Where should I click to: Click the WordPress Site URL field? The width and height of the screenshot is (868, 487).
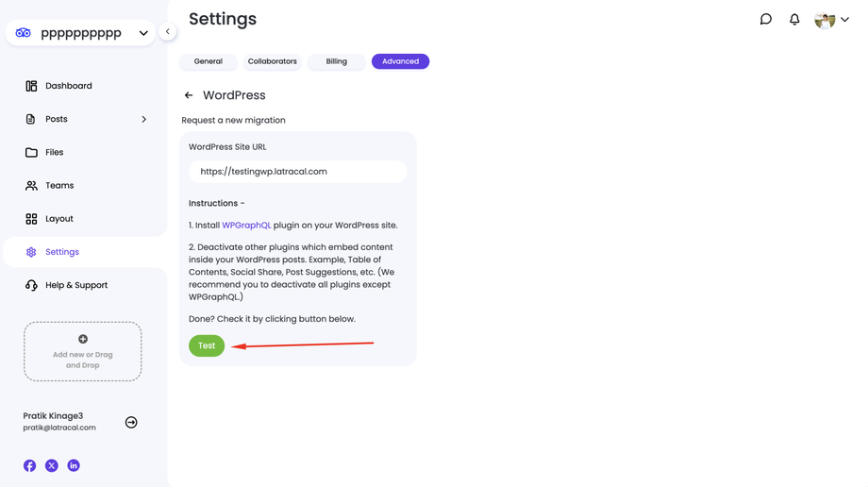coord(298,172)
